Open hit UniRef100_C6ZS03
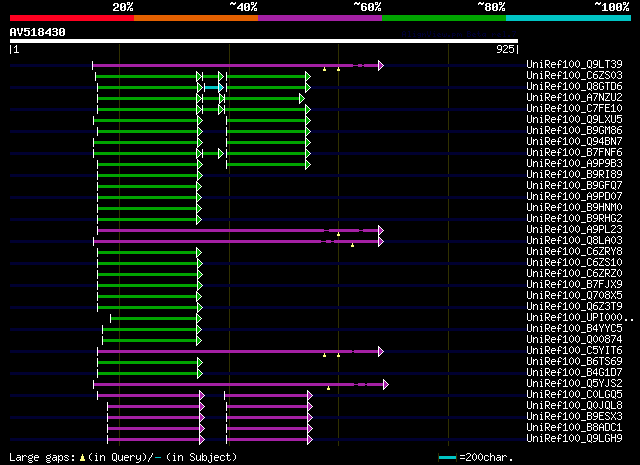 pyautogui.click(x=574, y=76)
